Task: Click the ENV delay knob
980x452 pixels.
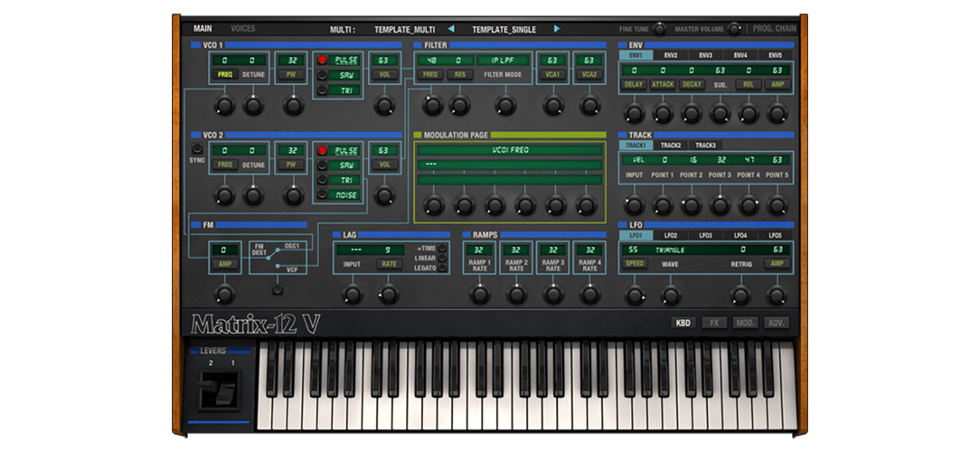Action: [634, 114]
